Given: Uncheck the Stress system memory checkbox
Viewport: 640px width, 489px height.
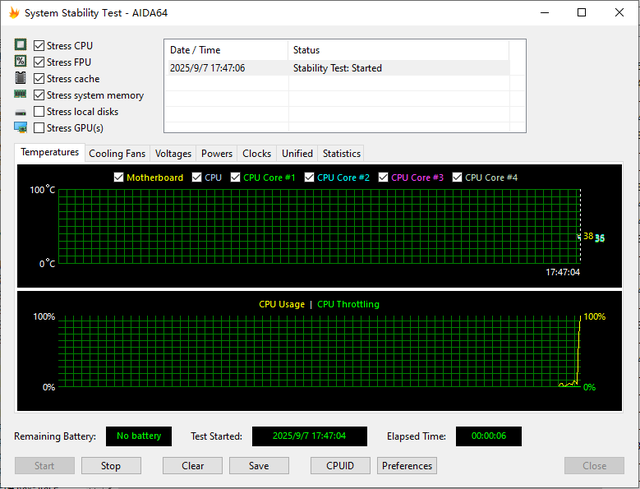Looking at the screenshot, I should pyautogui.click(x=39, y=95).
